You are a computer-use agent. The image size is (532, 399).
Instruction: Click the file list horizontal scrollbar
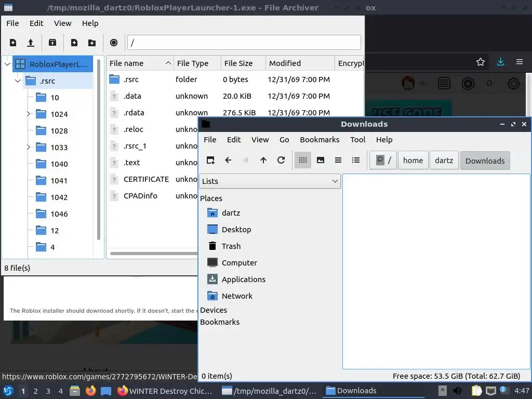[154, 254]
